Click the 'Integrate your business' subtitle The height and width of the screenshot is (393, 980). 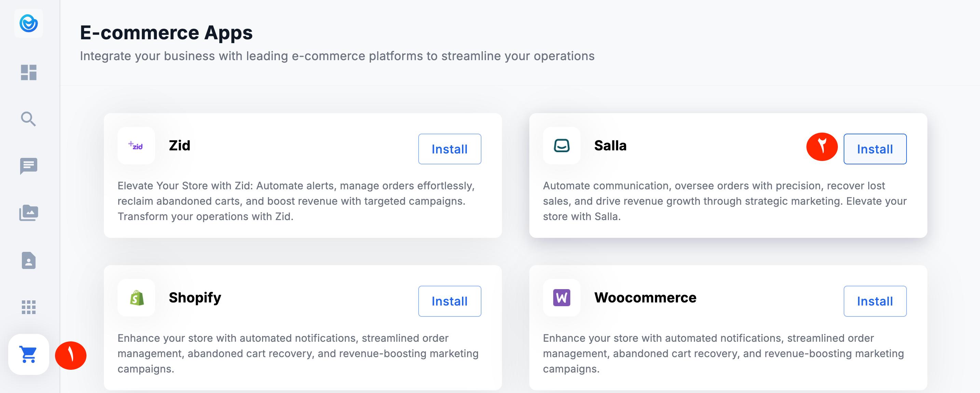coord(337,56)
